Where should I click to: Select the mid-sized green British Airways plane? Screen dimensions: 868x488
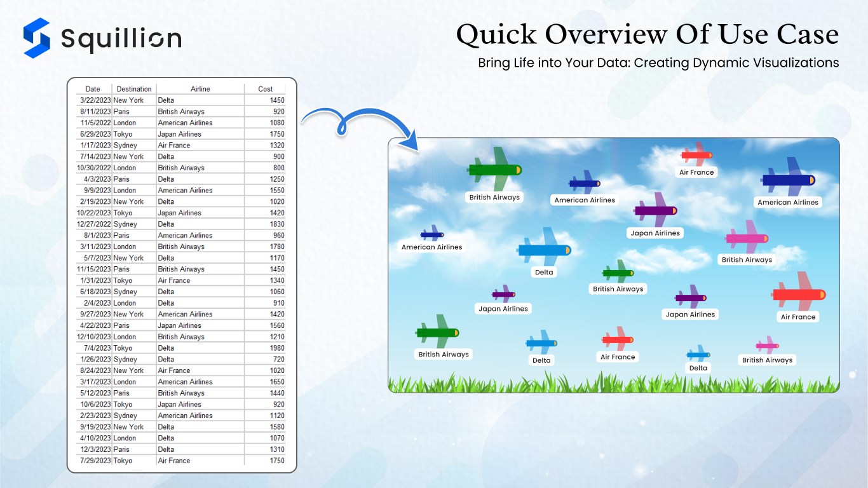[438, 332]
